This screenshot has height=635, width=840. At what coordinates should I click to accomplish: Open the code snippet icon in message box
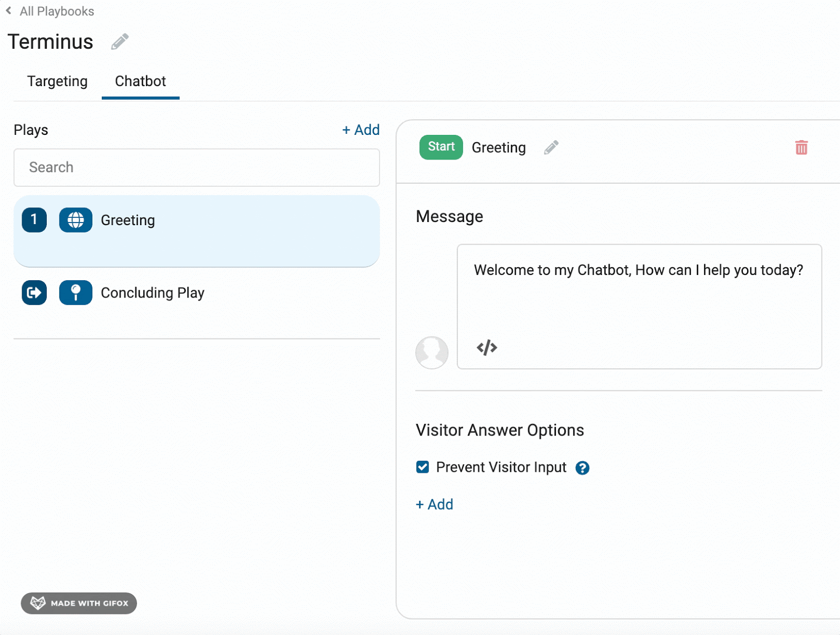coord(487,347)
